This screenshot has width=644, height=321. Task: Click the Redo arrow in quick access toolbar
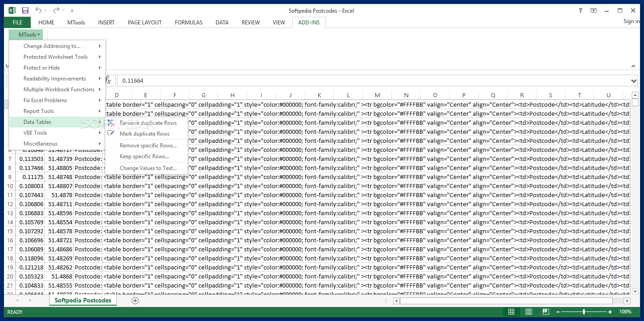click(x=56, y=10)
